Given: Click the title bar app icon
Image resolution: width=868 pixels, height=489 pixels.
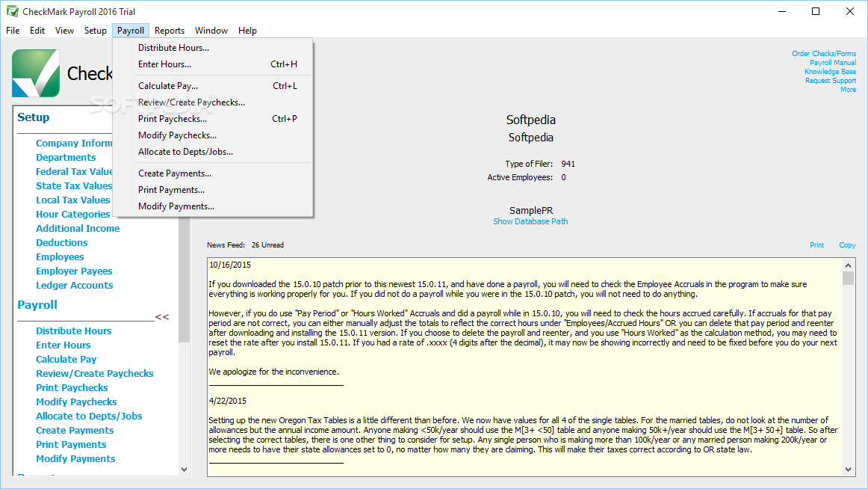Looking at the screenshot, I should point(12,11).
